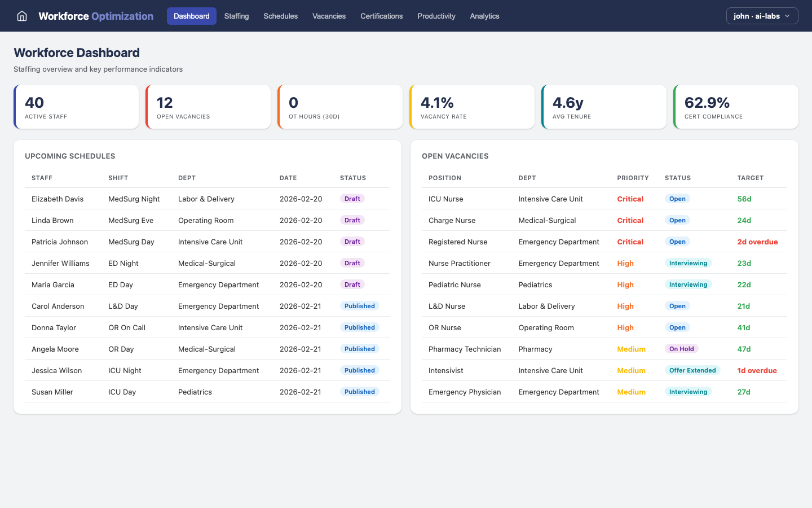Click the Offer Extended badge for Intensivist
Screen dimensions: 812x508
coord(693,370)
